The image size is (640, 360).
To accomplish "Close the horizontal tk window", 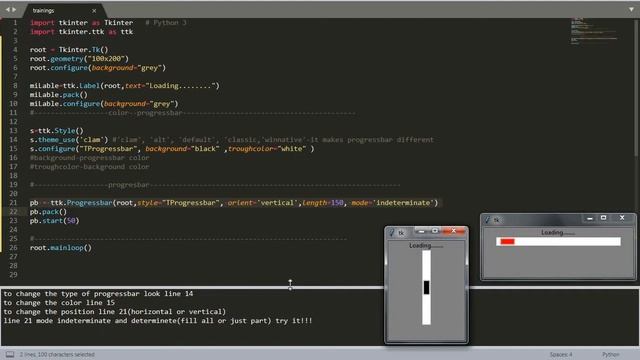I will (x=622, y=218).
